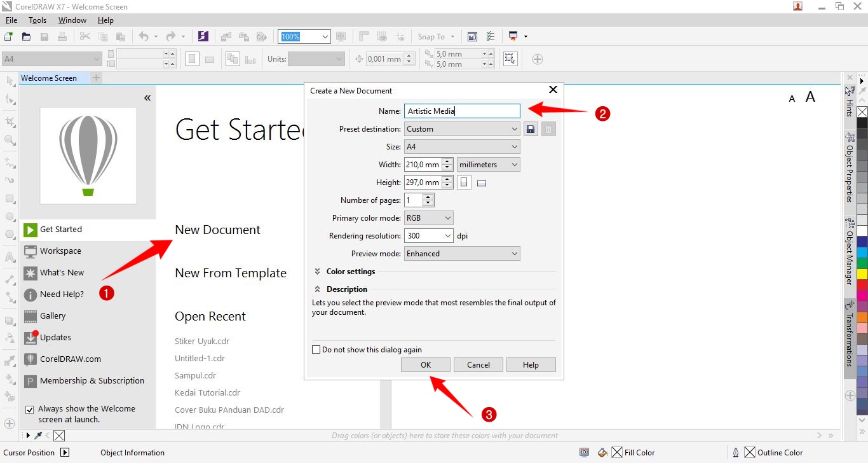Toggle 'Always show the Welcome screen' checkbox

[29, 410]
